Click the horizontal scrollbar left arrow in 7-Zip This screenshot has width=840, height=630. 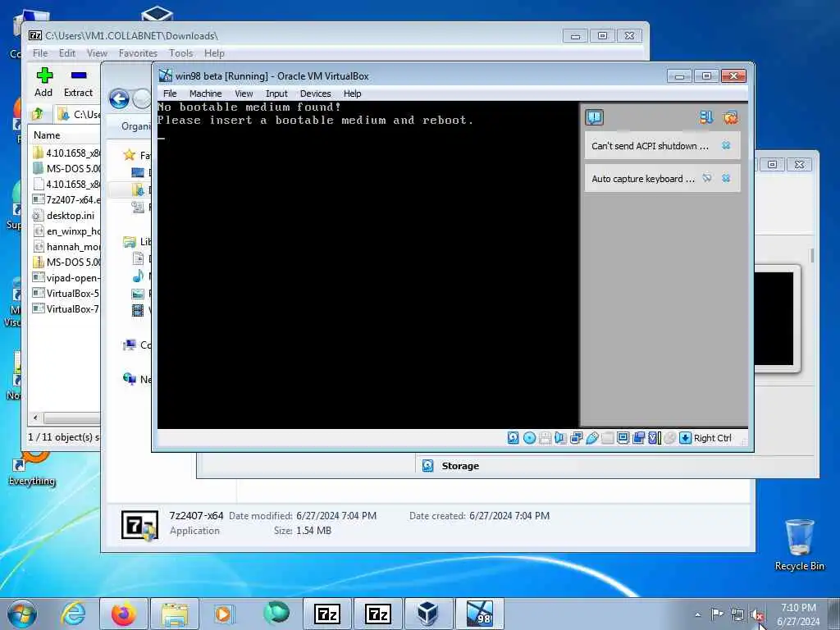click(36, 418)
